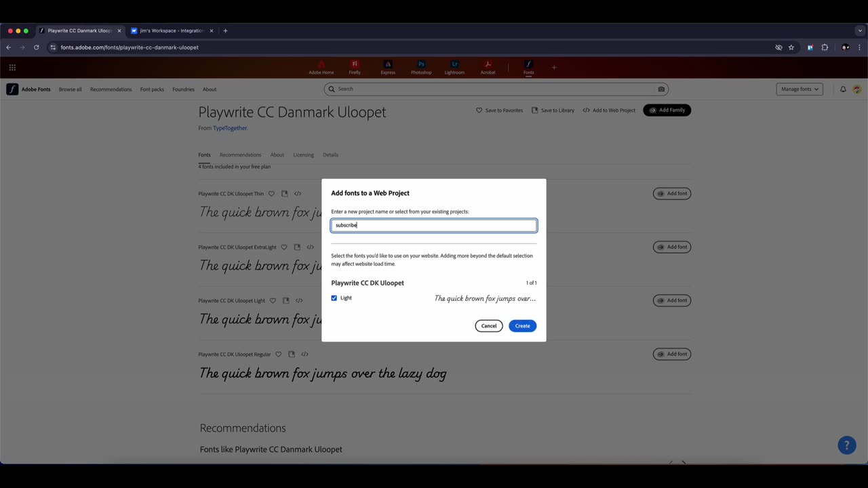Click the Add Family button
Screen dimensions: 868x488
[x=667, y=110]
